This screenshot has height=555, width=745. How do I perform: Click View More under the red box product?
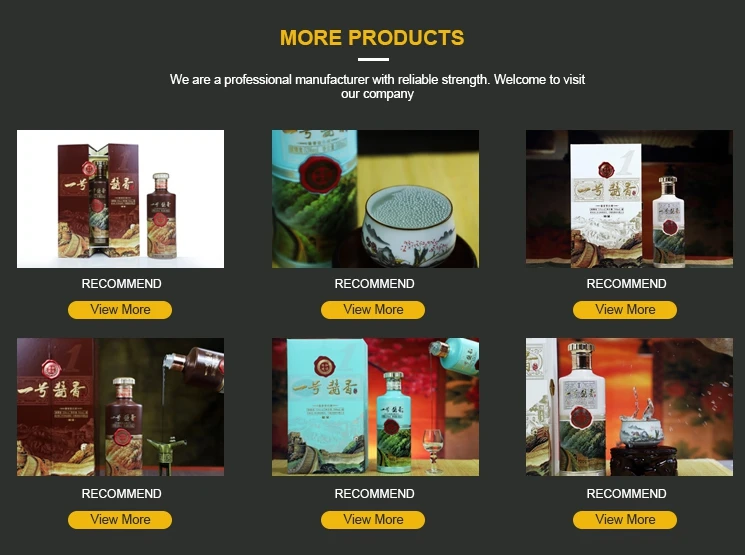coord(120,310)
